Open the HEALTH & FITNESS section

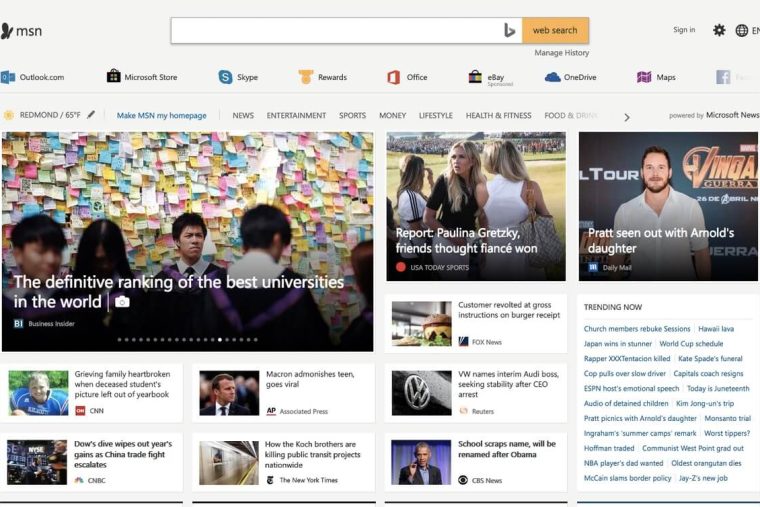click(x=498, y=115)
